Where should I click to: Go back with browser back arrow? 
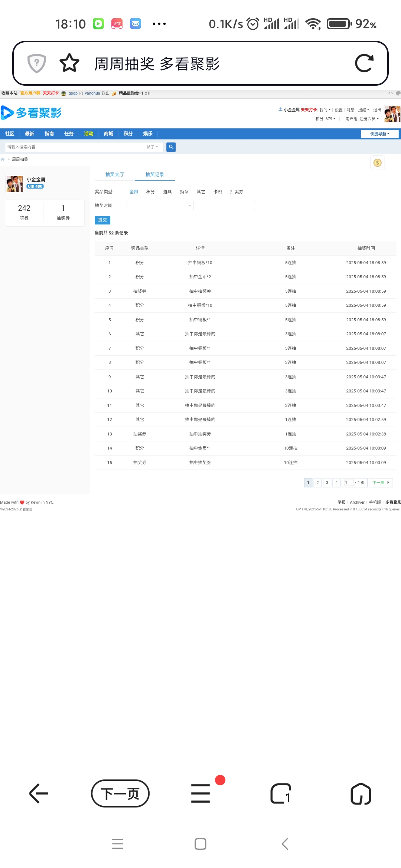pos(39,793)
